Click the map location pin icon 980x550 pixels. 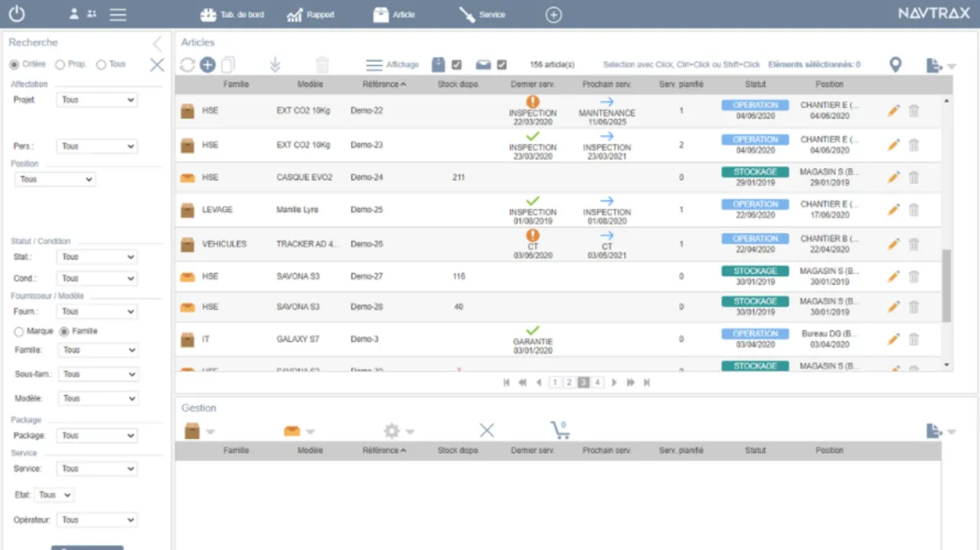(x=895, y=64)
